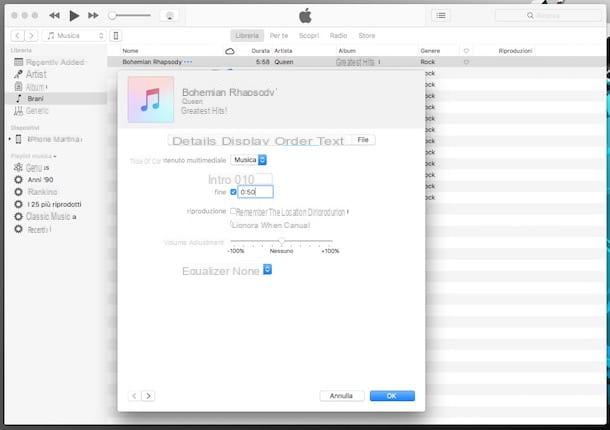
Task: Open the Scopri tab
Action: [x=309, y=36]
